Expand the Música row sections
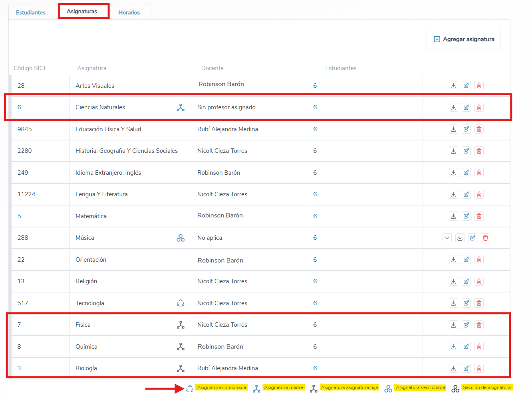532x401 pixels. (x=447, y=238)
